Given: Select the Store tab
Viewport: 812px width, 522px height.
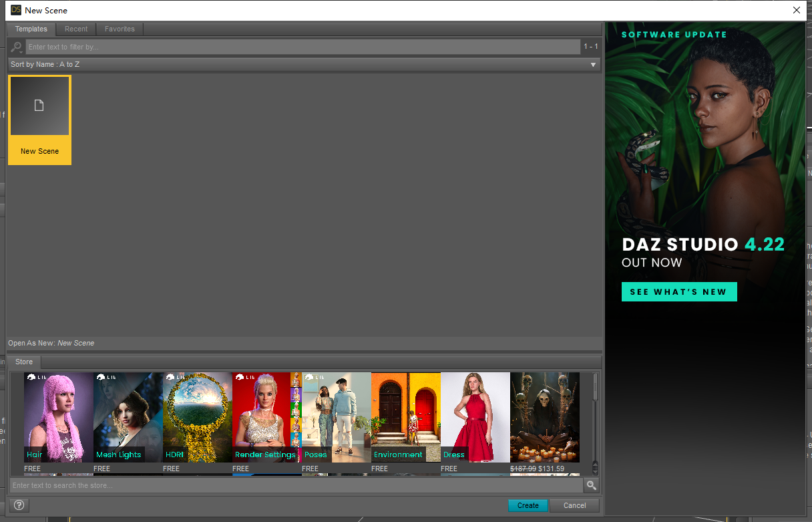Looking at the screenshot, I should point(24,362).
